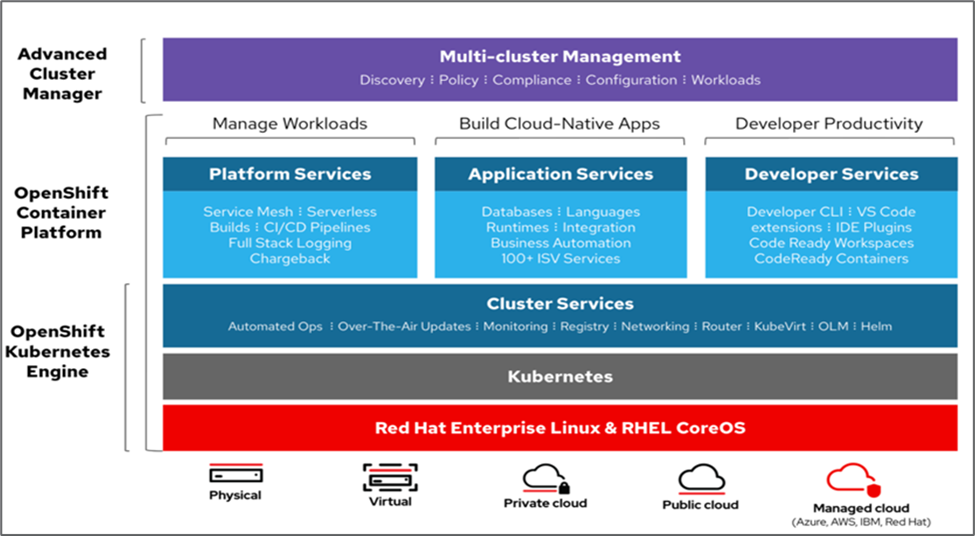
Task: Click the Over-The-Air Updates text
Action: tap(404, 326)
